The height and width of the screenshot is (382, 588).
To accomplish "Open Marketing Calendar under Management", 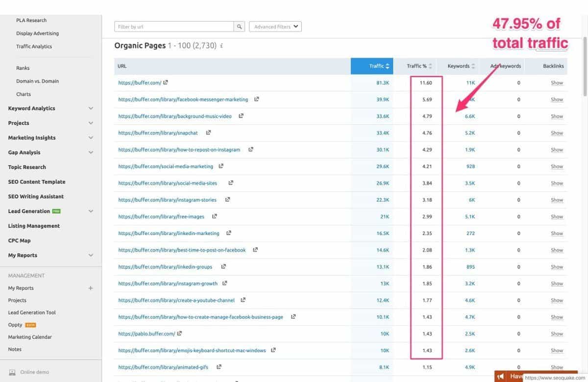I will pos(30,337).
